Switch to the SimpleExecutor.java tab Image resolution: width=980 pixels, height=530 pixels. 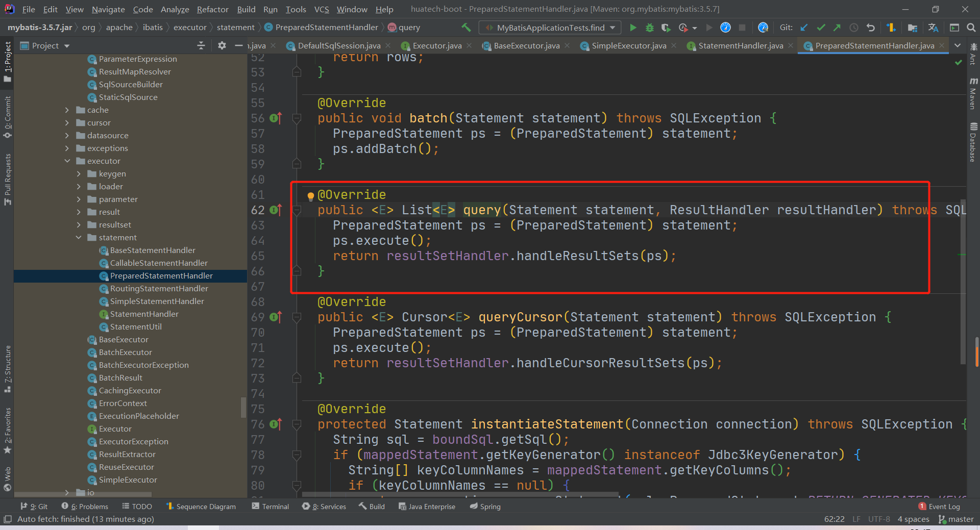coord(629,45)
